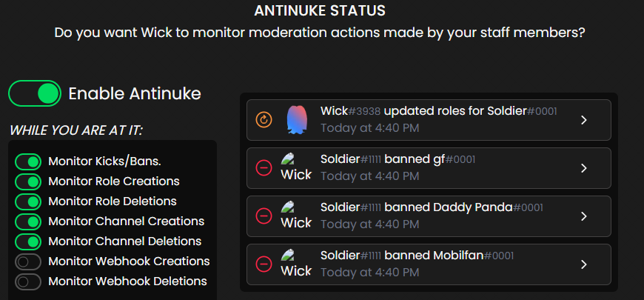
Task: Expand the Mobilfan ban entry chevron
Action: click(x=583, y=264)
